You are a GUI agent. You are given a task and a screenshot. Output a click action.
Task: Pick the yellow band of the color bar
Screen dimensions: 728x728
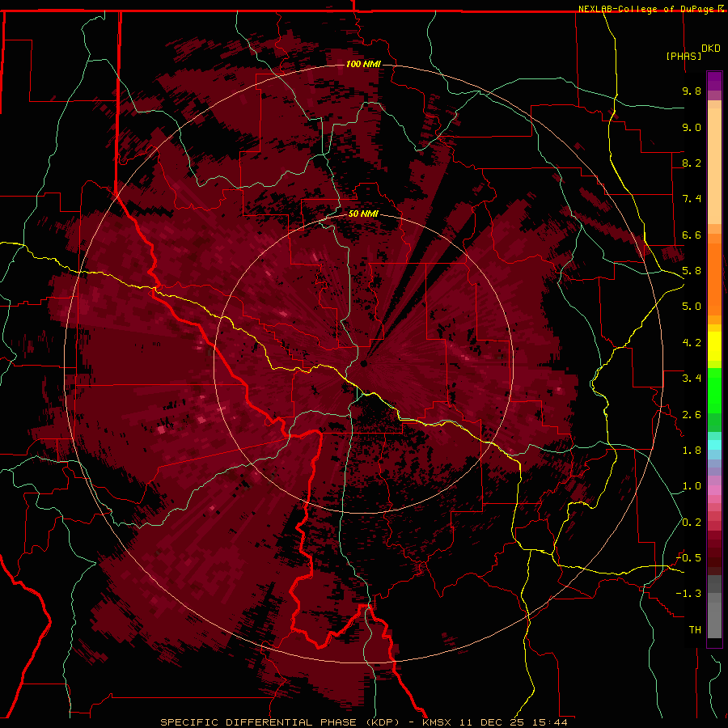714,346
